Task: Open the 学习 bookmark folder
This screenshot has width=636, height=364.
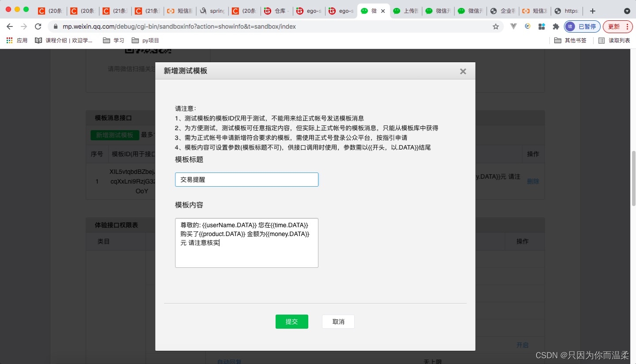Action: [114, 40]
